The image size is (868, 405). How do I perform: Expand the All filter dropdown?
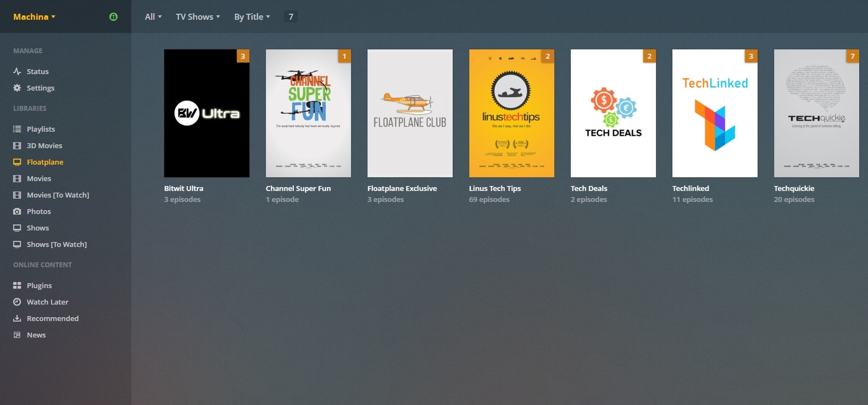[x=153, y=17]
